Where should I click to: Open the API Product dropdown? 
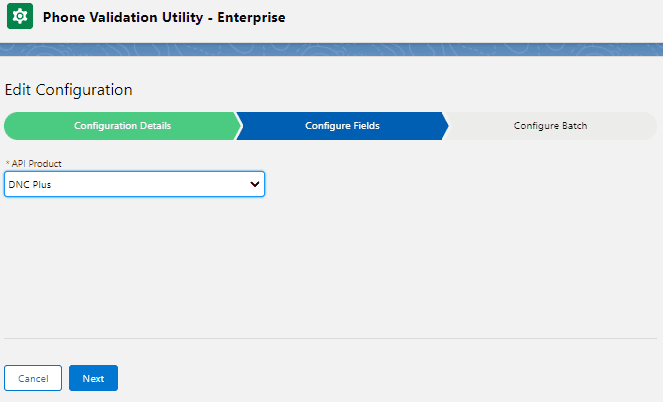[134, 184]
